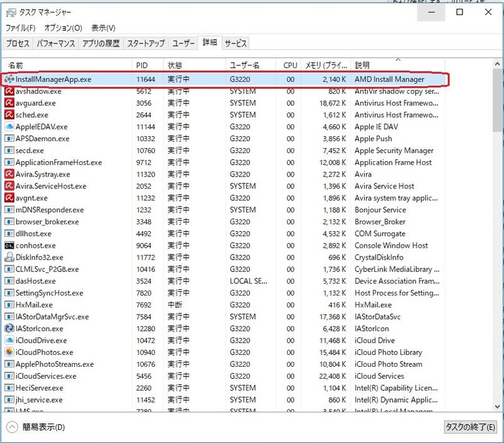Click the 22,408 K memory value
Image resolution: width=504 pixels, height=443 pixels.
pos(333,376)
